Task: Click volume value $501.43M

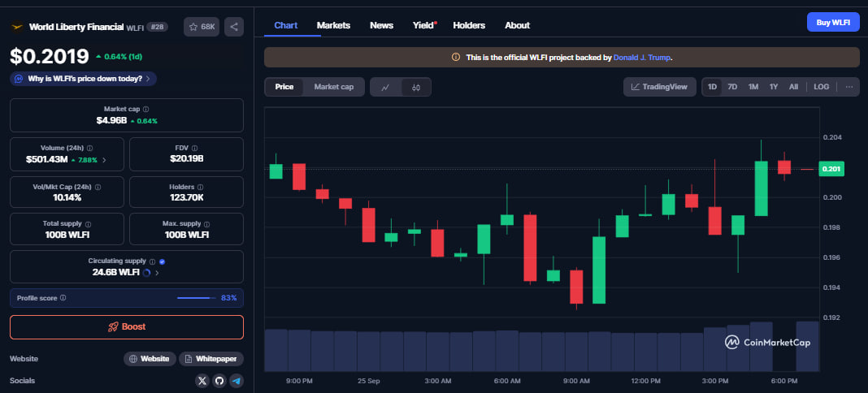Action: click(x=46, y=160)
